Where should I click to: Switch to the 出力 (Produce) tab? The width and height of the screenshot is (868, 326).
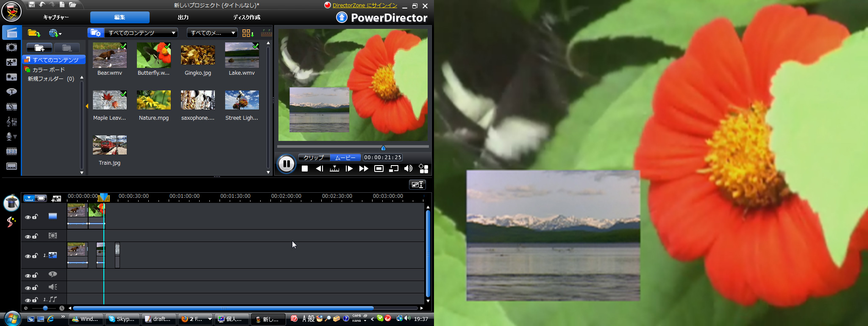click(x=183, y=17)
